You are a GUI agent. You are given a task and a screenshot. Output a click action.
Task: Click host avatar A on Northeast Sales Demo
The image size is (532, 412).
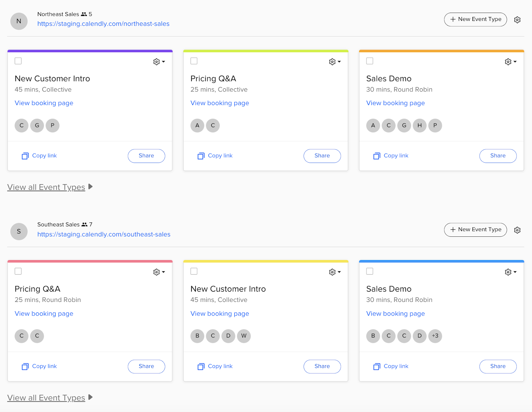tap(373, 126)
